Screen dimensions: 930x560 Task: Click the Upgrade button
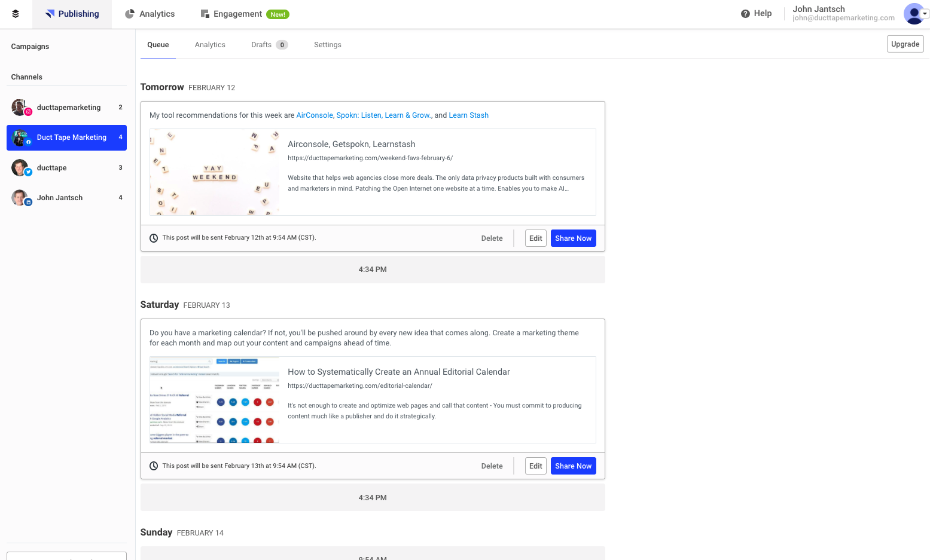905,44
